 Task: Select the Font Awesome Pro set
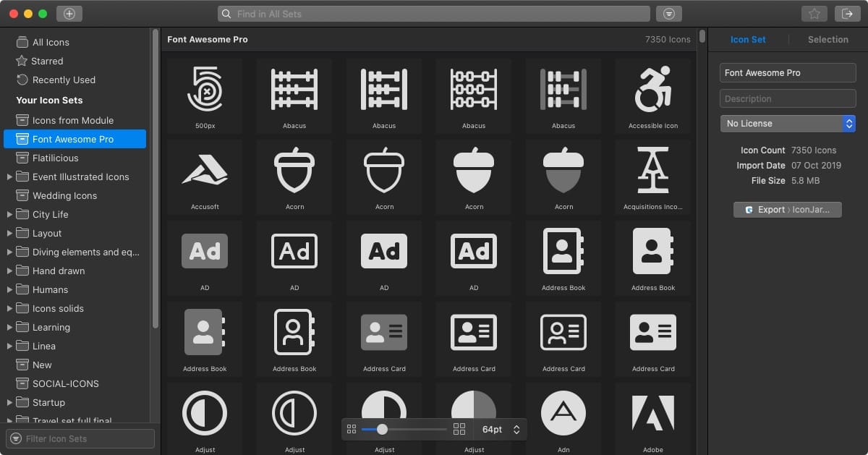coord(75,139)
